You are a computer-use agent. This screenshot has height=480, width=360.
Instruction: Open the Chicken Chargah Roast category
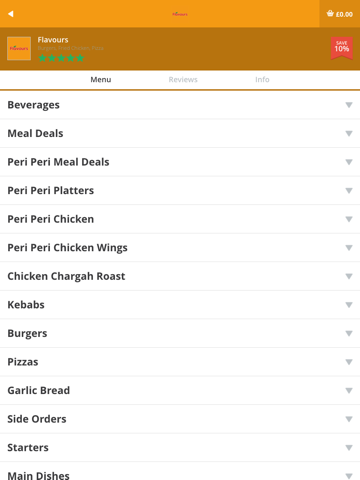pyautogui.click(x=180, y=276)
